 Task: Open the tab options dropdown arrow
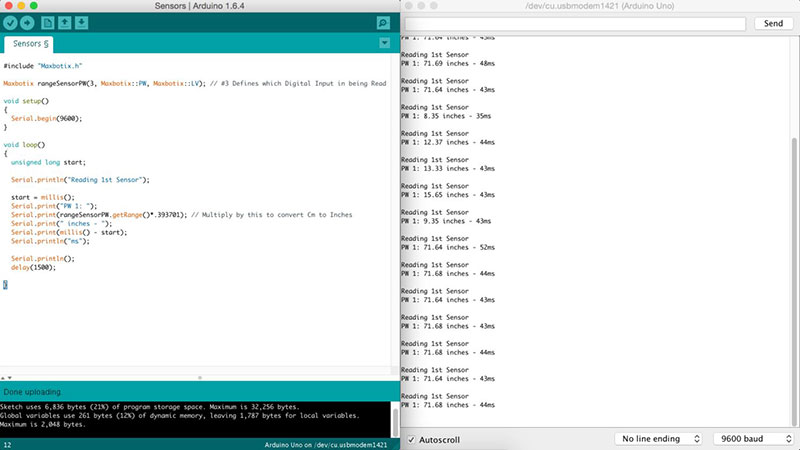click(x=385, y=44)
